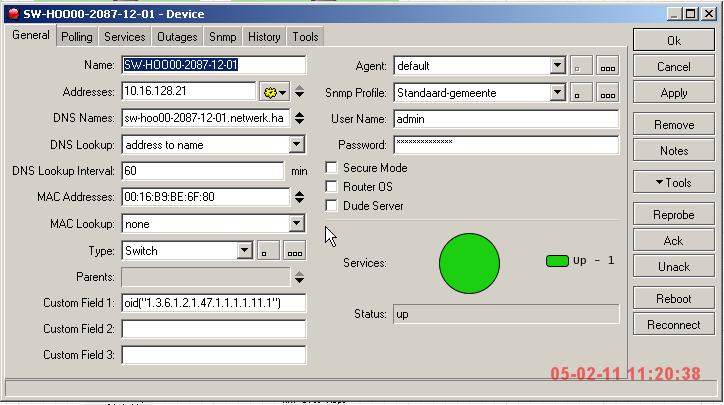Click the small square button beside Agent
This screenshot has height=405, width=724.
click(x=581, y=66)
